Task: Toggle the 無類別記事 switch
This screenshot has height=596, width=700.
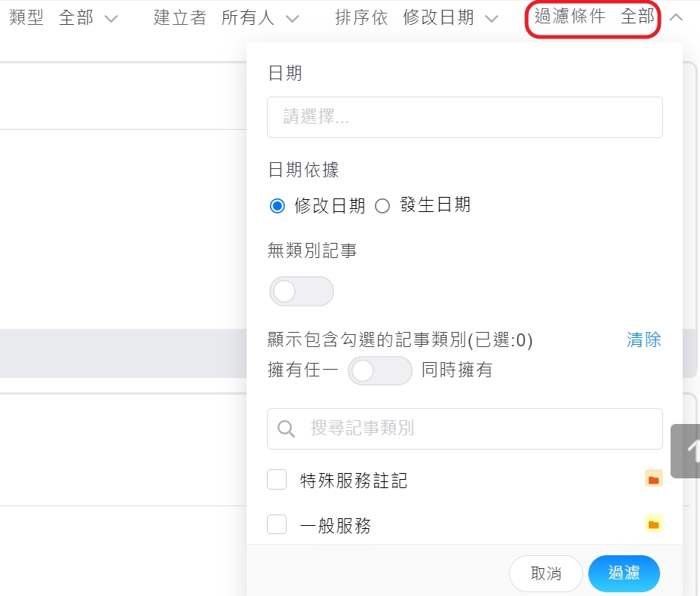Action: tap(301, 291)
